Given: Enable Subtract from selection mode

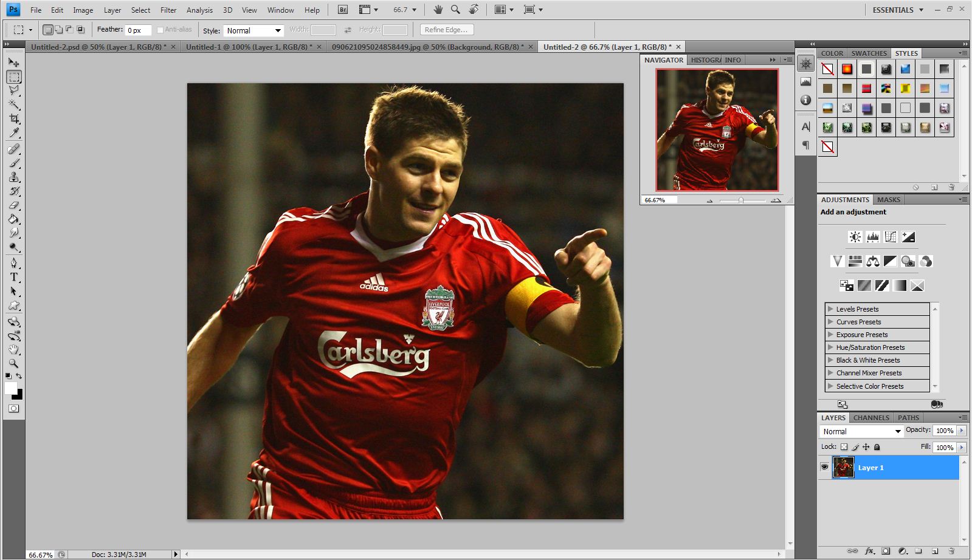Looking at the screenshot, I should [69, 29].
